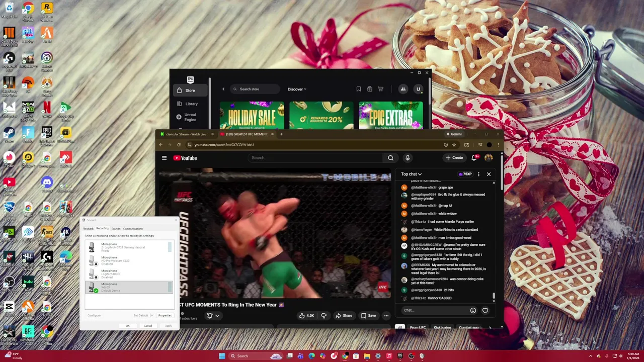Image resolution: width=644 pixels, height=362 pixels.
Task: Open the video's more actions ellipsis
Action: click(x=386, y=316)
